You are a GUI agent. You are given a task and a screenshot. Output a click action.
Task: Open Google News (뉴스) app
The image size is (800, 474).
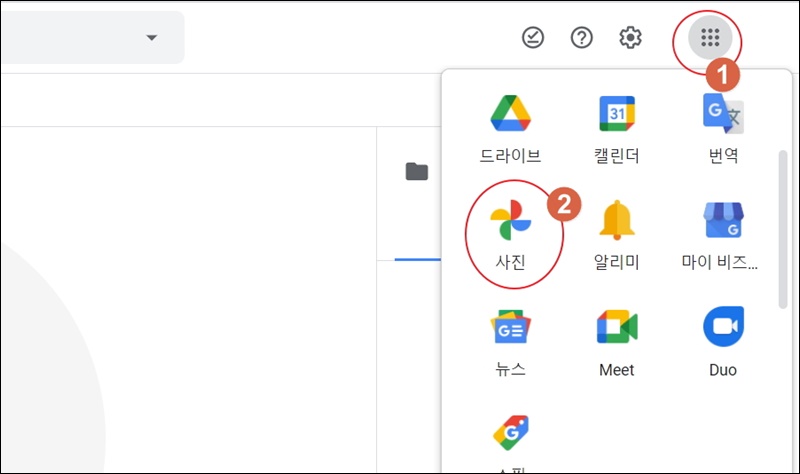[510, 343]
